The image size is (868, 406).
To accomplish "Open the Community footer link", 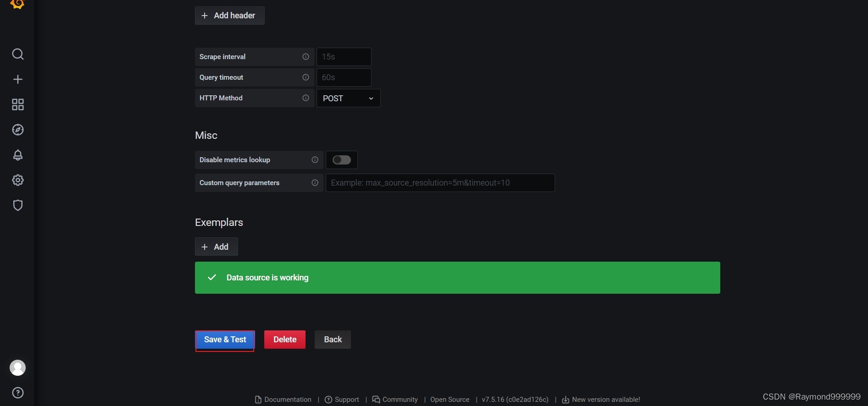I will tap(395, 400).
